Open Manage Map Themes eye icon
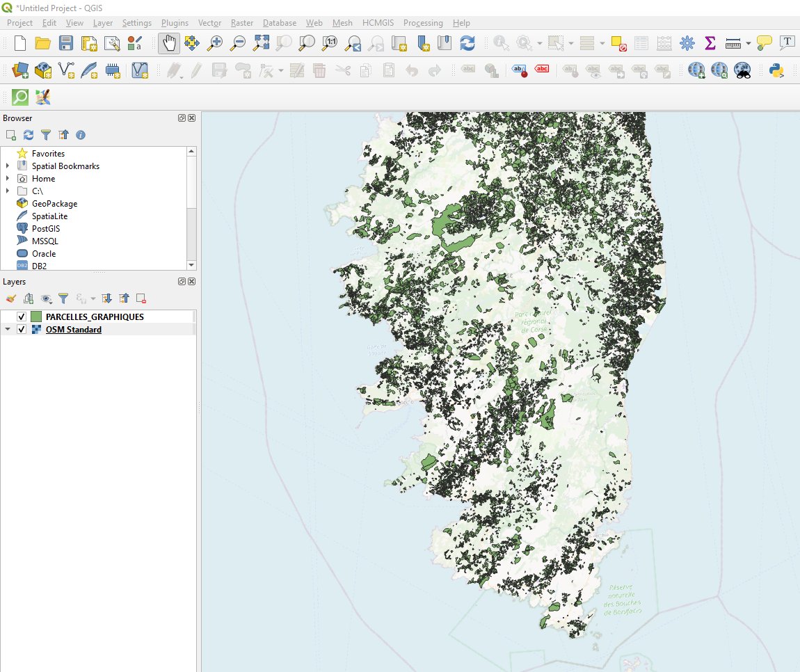Image resolution: width=800 pixels, height=672 pixels. point(47,298)
